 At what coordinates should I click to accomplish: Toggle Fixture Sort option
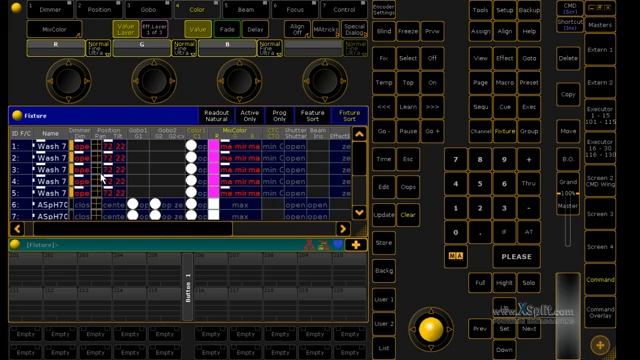349,116
